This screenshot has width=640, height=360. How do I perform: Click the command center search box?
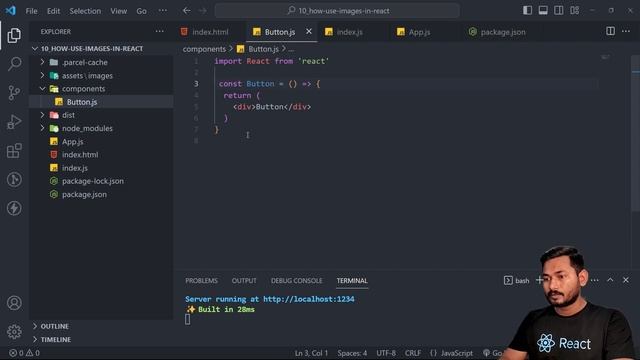[x=337, y=11]
